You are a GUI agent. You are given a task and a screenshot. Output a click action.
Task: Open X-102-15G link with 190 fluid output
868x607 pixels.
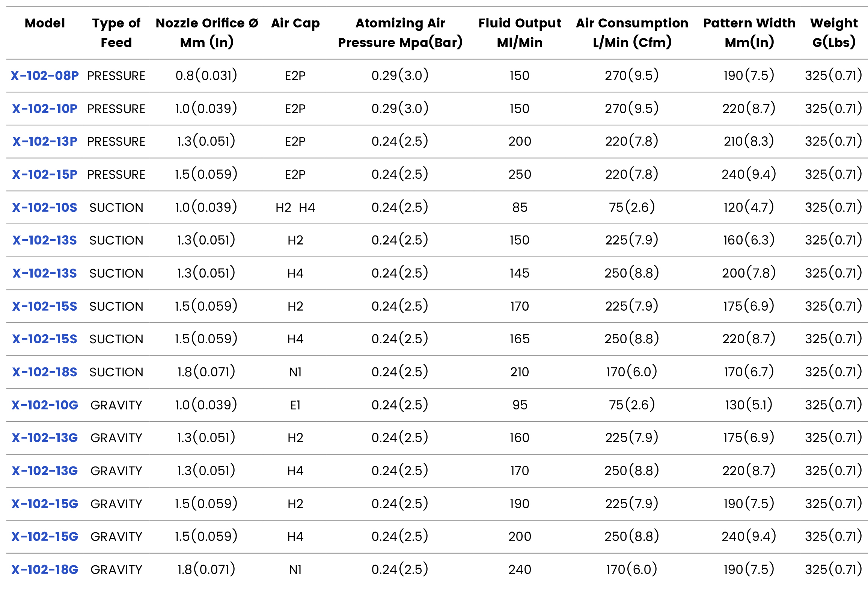click(x=45, y=504)
